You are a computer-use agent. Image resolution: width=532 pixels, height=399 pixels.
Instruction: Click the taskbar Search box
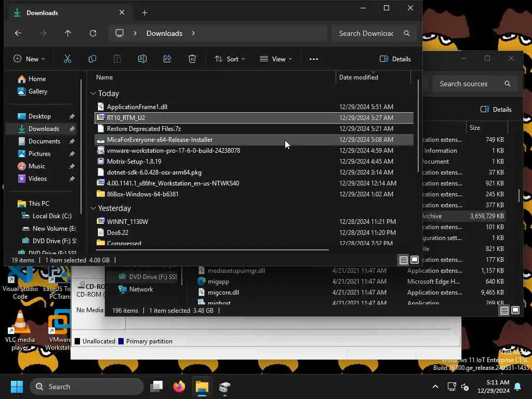[x=87, y=387]
